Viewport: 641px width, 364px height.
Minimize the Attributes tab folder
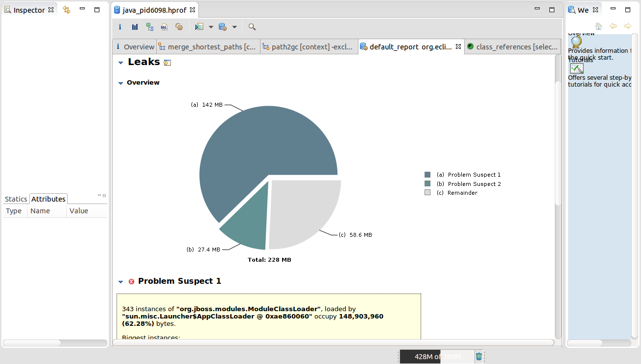point(99,195)
